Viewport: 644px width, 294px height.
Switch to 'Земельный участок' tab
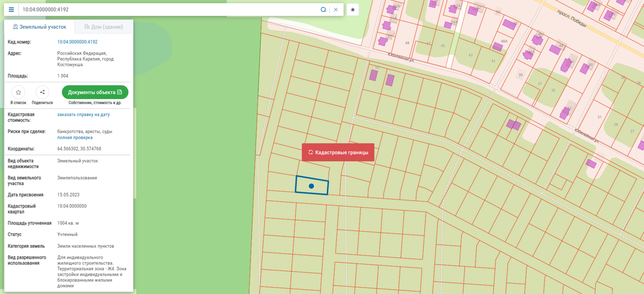pyautogui.click(x=39, y=27)
